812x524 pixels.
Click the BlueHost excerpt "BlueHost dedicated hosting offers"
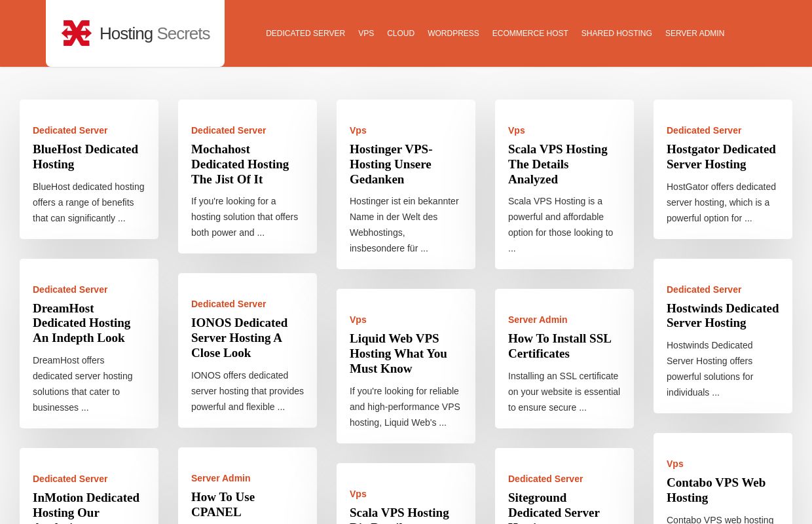(88, 202)
